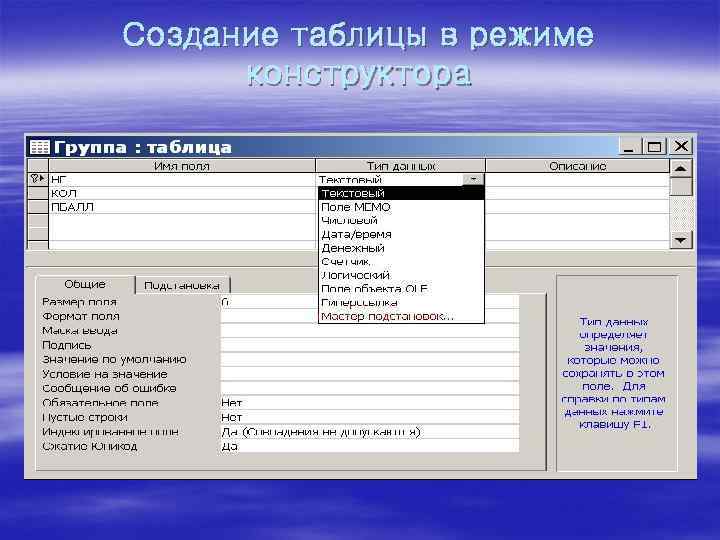Switch to the Общие tab

pyautogui.click(x=85, y=284)
